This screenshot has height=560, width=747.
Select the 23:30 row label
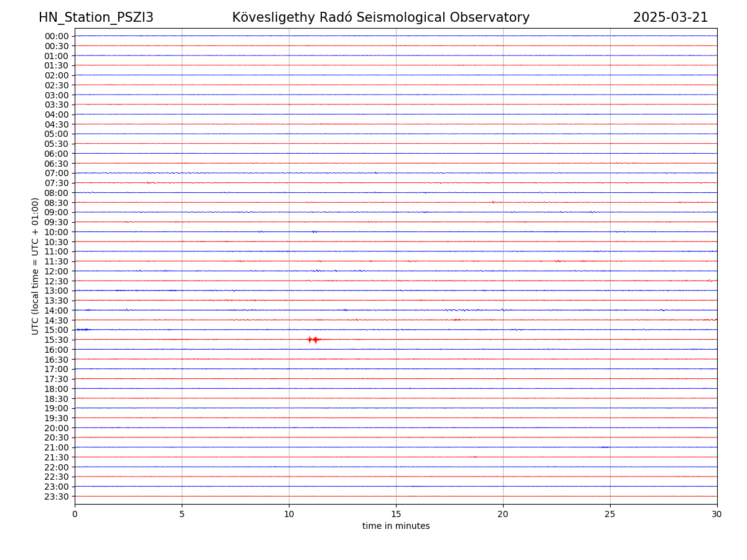tap(56, 497)
